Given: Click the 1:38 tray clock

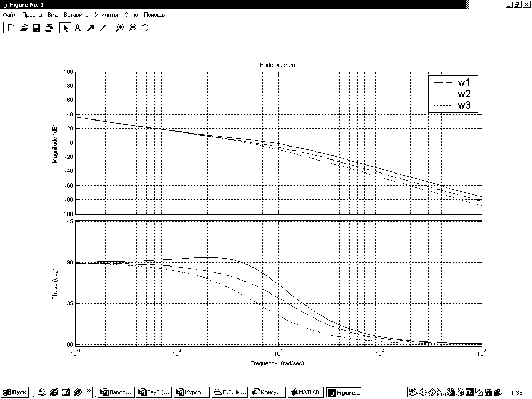Looking at the screenshot, I should [517, 393].
